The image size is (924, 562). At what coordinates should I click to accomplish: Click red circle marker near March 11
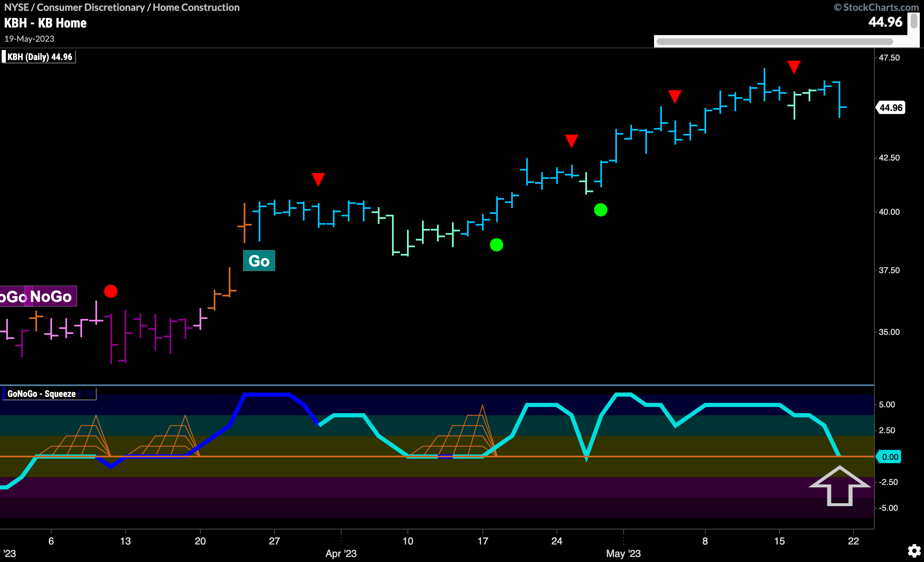click(111, 291)
